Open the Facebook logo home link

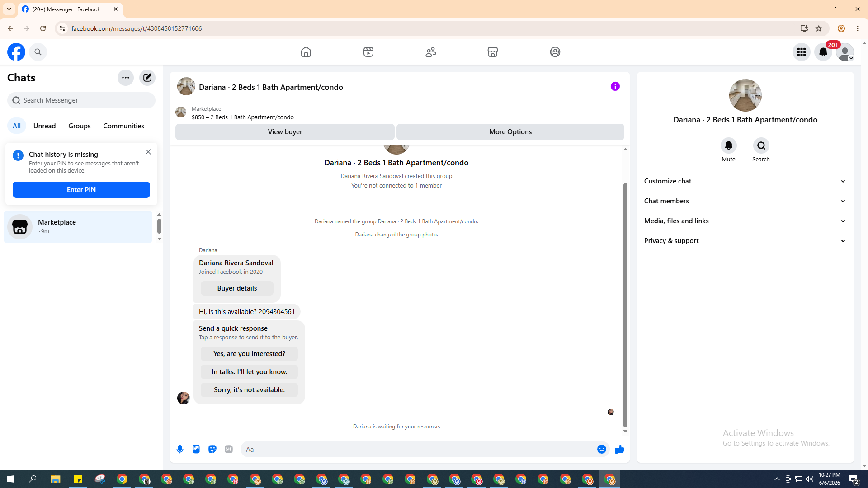(16, 52)
